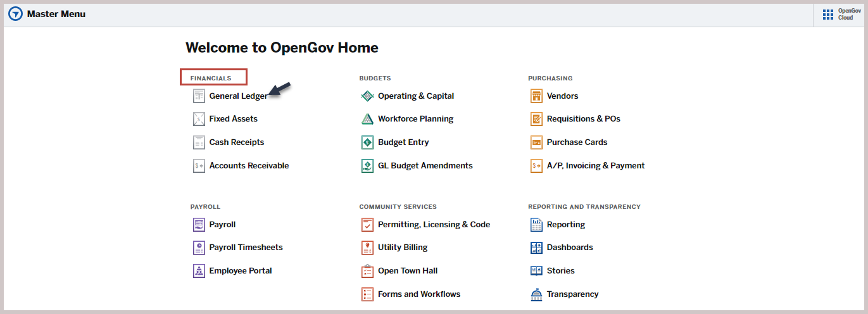Click the Transparency dome icon

[536, 294]
